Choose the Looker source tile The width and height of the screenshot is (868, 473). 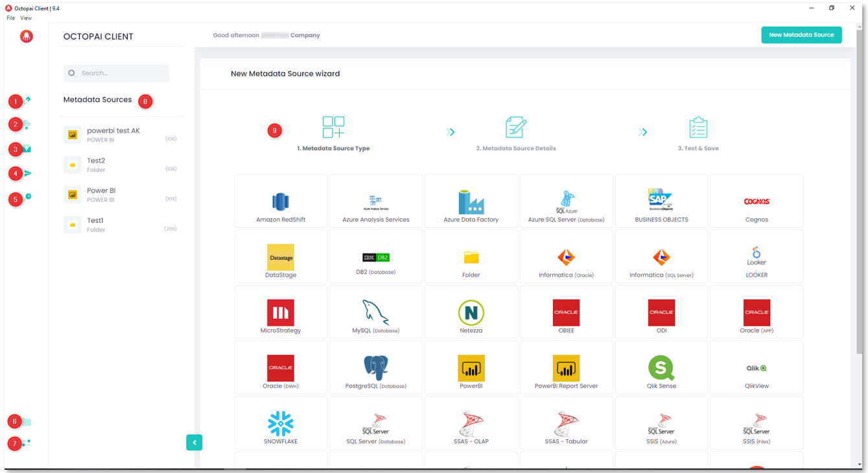pos(757,257)
